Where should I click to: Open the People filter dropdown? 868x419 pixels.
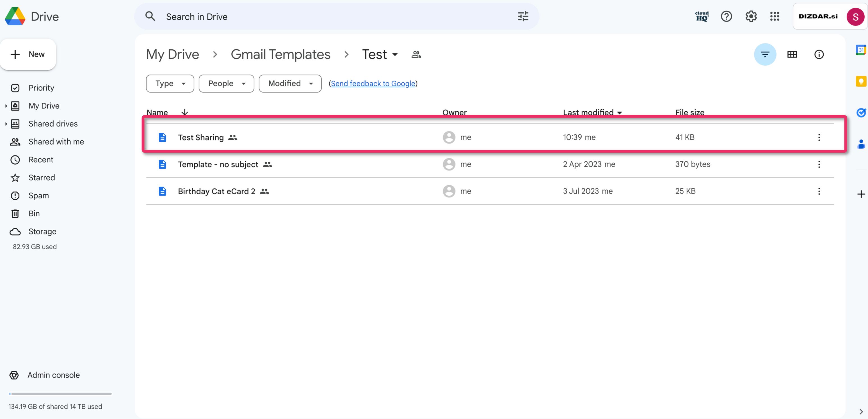pyautogui.click(x=226, y=84)
